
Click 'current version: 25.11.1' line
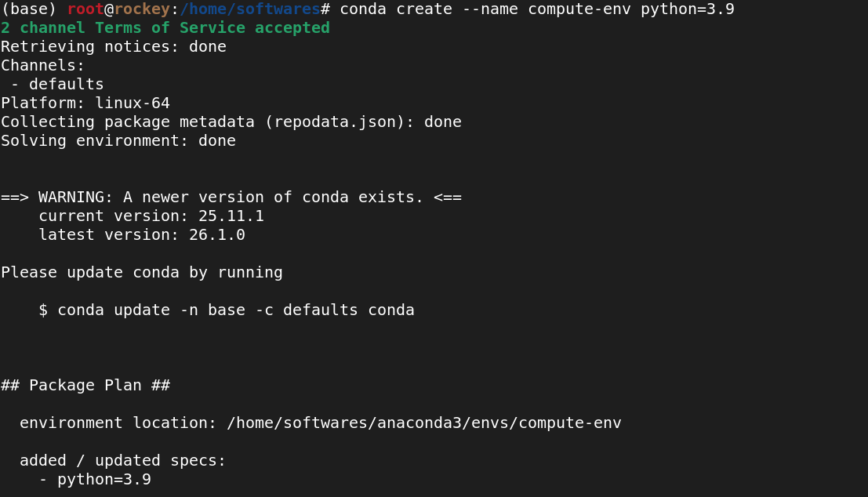coord(151,216)
